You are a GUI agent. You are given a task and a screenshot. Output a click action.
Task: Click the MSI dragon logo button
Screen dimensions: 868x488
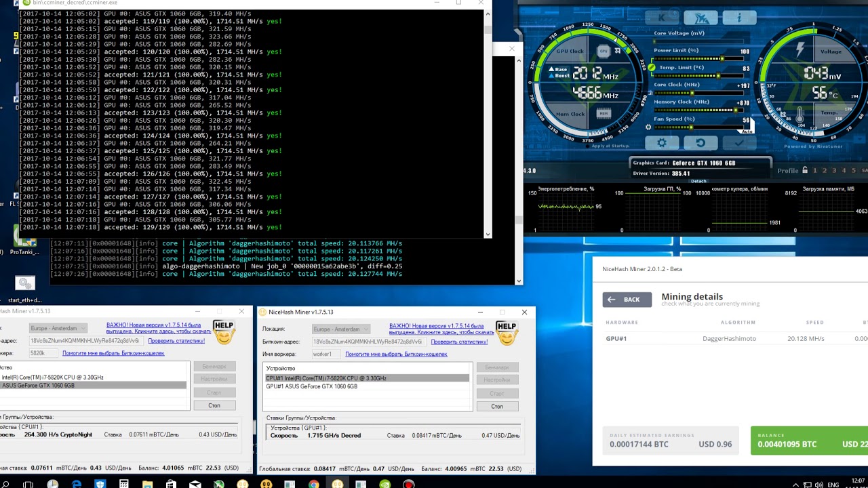click(702, 18)
